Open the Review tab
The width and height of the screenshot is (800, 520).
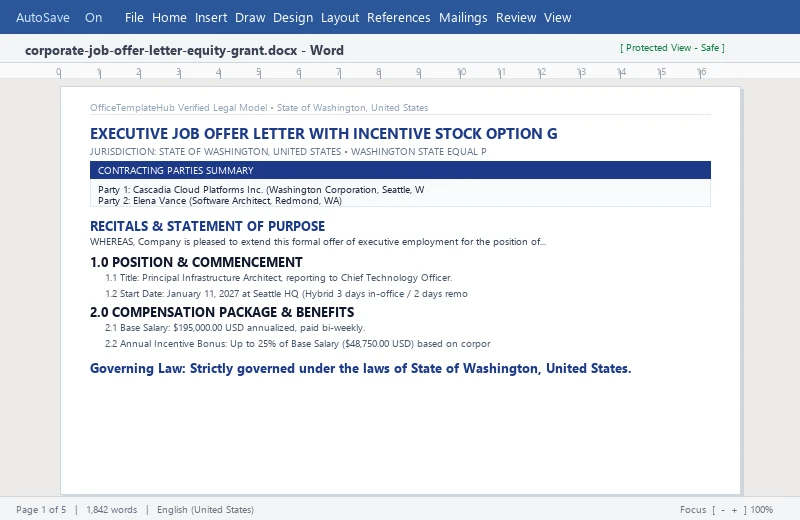coord(516,17)
